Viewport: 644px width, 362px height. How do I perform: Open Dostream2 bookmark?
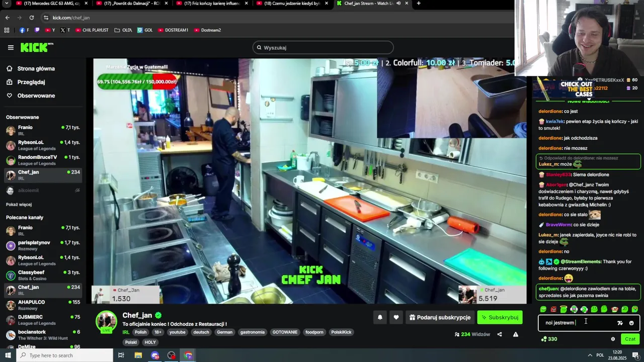click(207, 30)
